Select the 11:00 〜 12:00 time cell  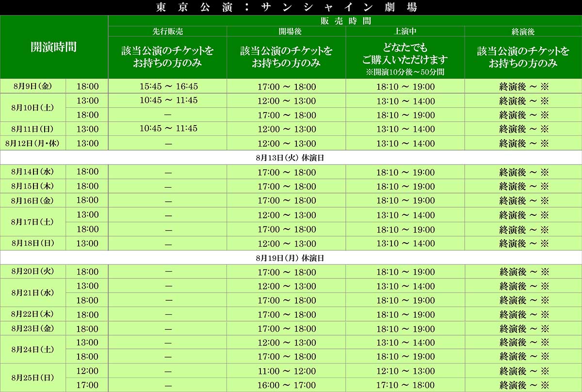point(287,372)
